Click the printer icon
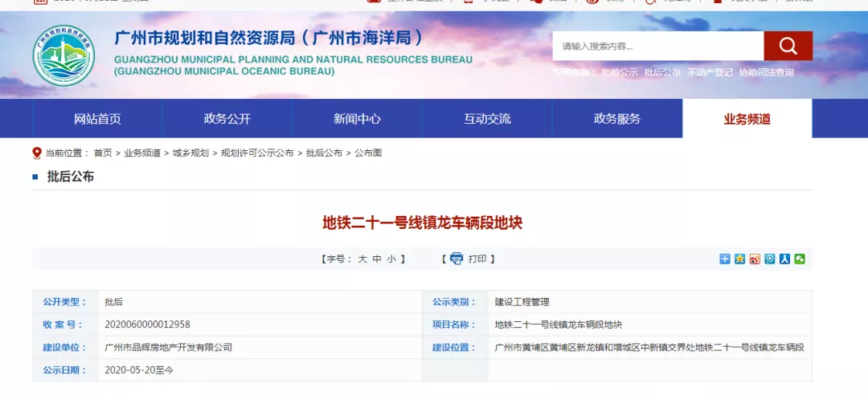The height and width of the screenshot is (400, 868). tap(457, 259)
